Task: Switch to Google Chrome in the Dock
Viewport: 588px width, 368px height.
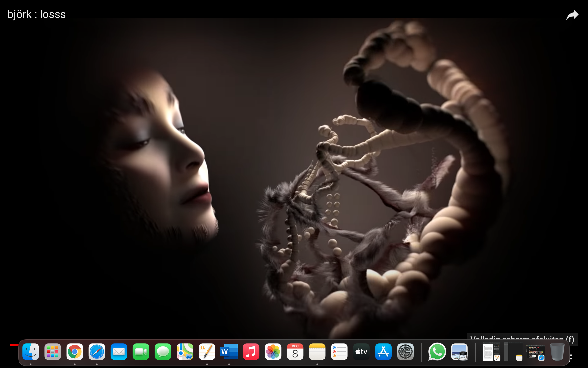Action: 75,351
